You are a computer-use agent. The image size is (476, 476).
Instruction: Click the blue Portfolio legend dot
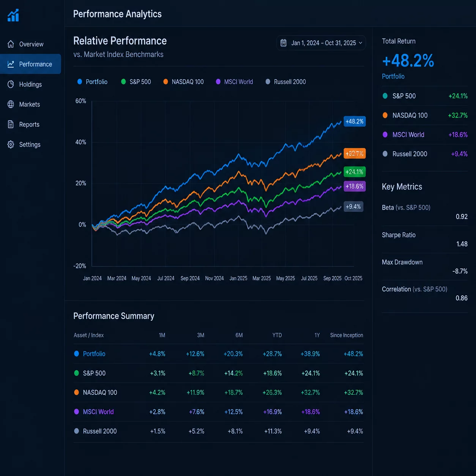[x=80, y=82]
